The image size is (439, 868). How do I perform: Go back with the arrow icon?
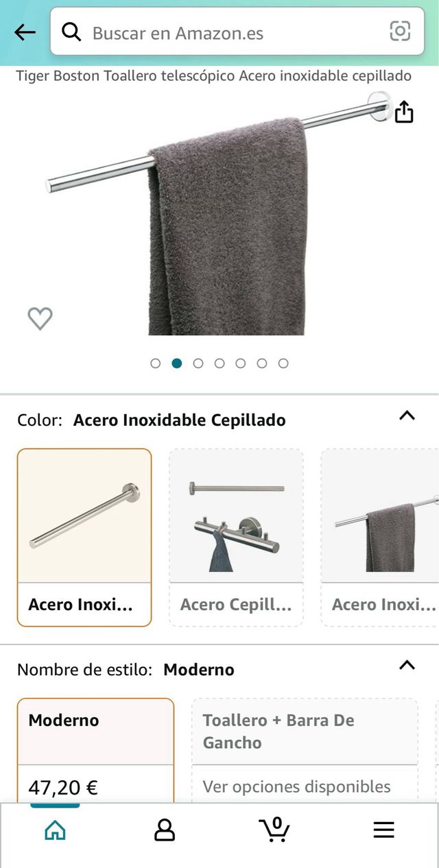(x=25, y=32)
